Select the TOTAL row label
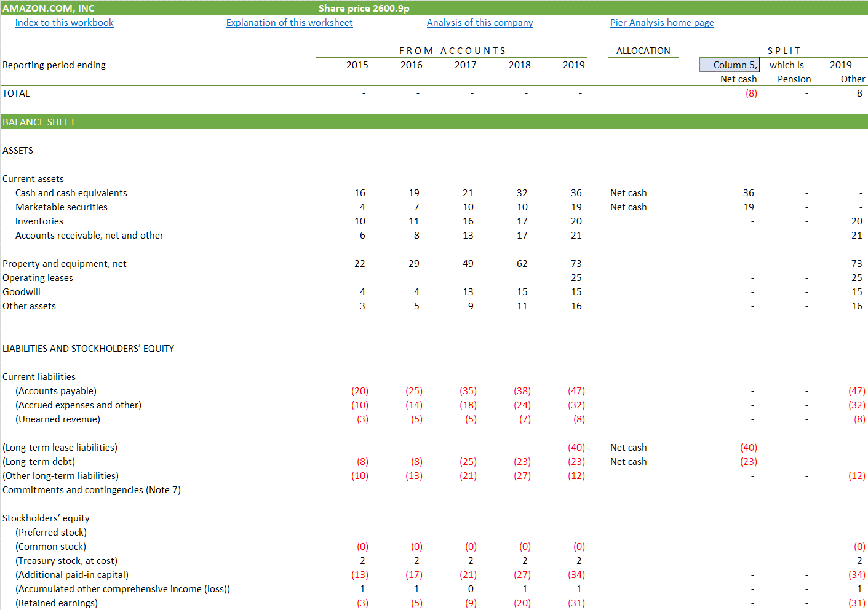This screenshot has width=868, height=610. tap(16, 93)
